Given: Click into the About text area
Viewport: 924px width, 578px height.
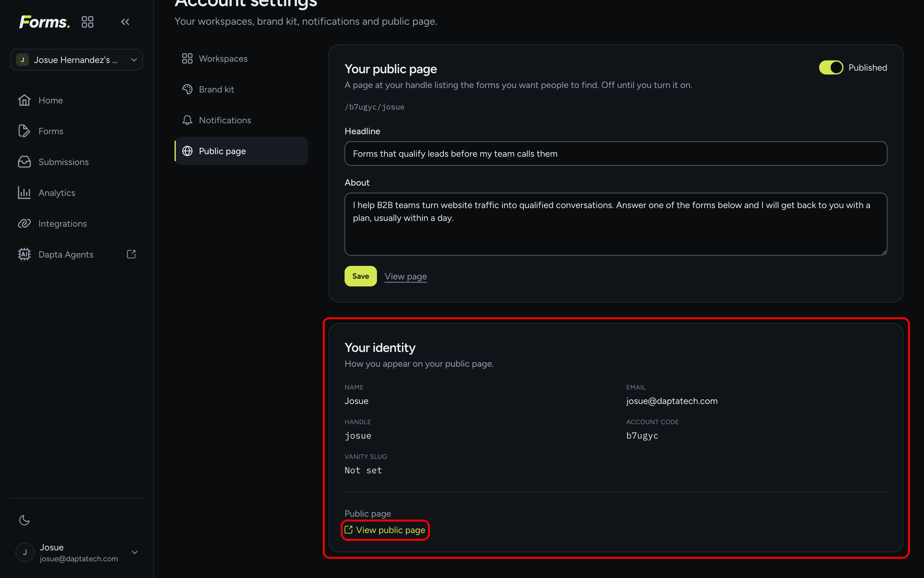Looking at the screenshot, I should [615, 224].
